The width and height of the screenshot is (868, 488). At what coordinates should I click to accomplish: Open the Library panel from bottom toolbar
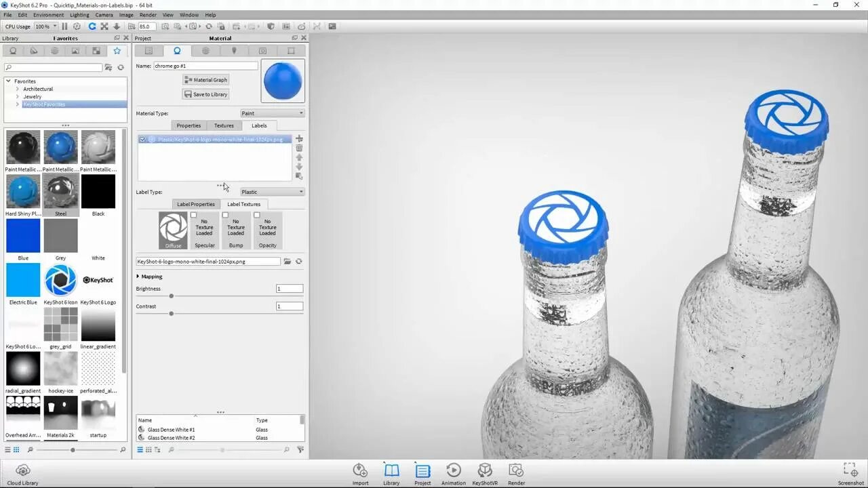tap(391, 474)
